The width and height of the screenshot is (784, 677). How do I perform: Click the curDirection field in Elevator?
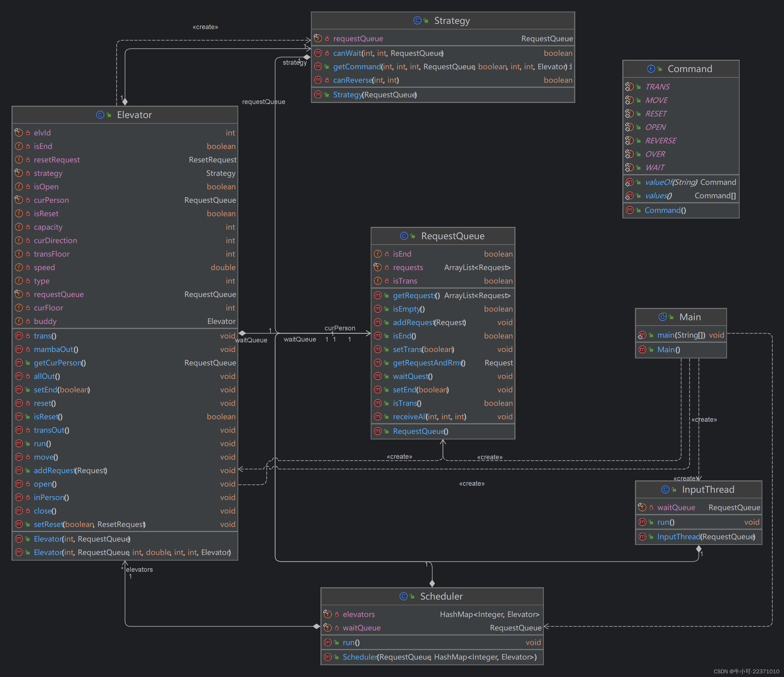click(x=125, y=240)
